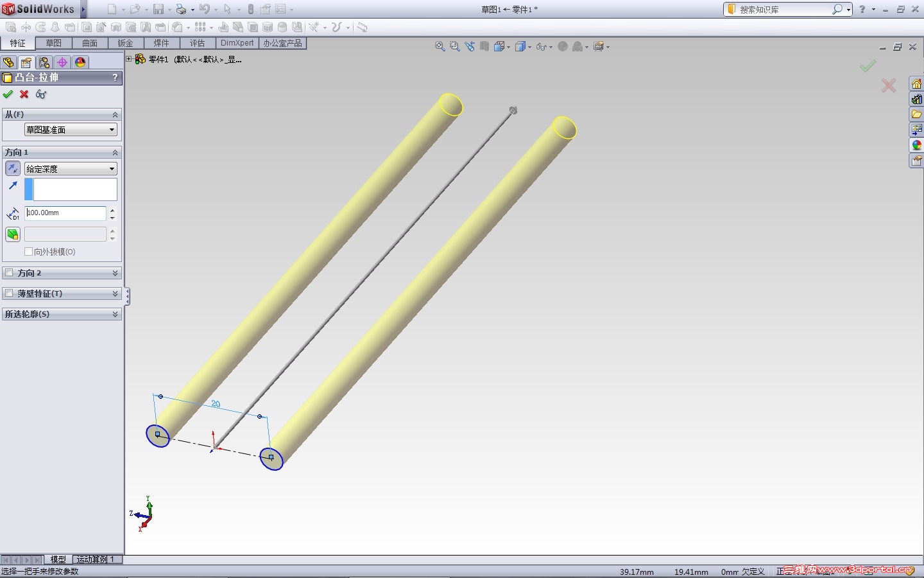
Task: Cancel feature with viewport corner red X
Action: tap(889, 85)
